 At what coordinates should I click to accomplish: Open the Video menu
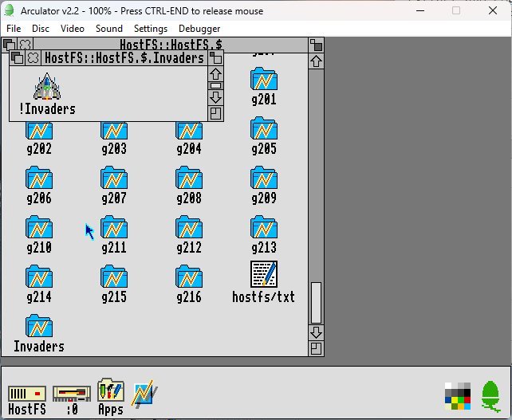click(72, 29)
